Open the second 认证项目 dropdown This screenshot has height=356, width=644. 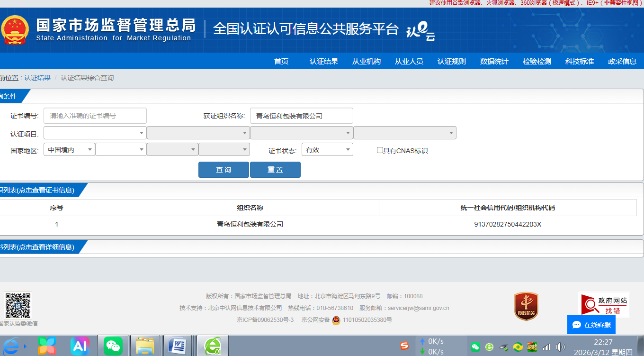tap(198, 133)
